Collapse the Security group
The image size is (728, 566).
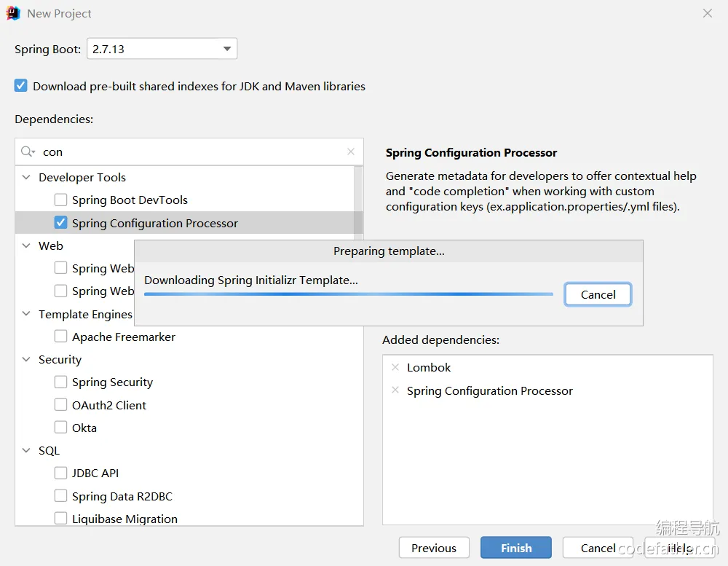(x=26, y=359)
